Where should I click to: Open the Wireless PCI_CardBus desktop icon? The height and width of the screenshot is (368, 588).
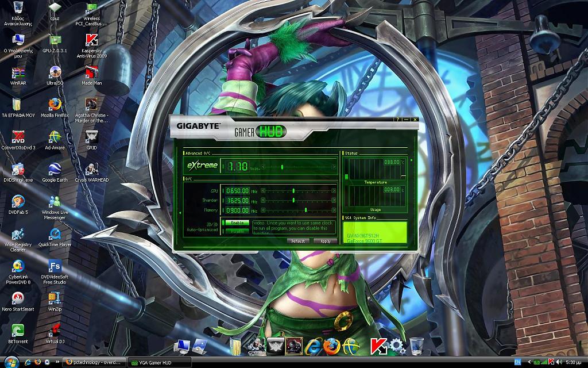click(91, 14)
